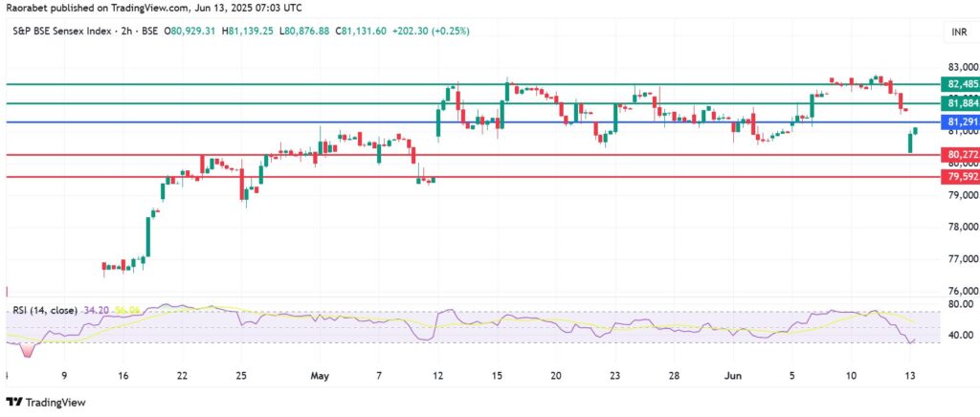Click the red 79,592 price label
The height and width of the screenshot is (417, 980).
tap(960, 177)
